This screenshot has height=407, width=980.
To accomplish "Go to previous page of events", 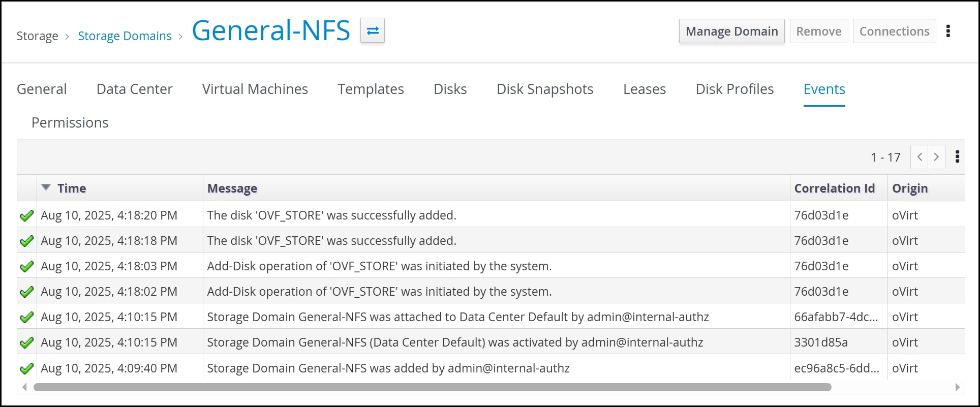I will click(x=920, y=157).
